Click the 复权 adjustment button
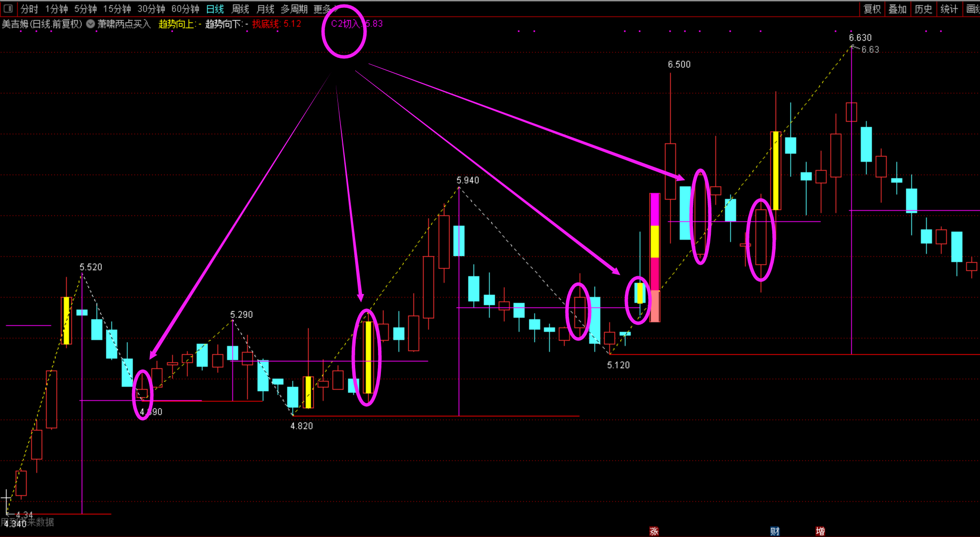The height and width of the screenshot is (537, 980). tap(872, 9)
